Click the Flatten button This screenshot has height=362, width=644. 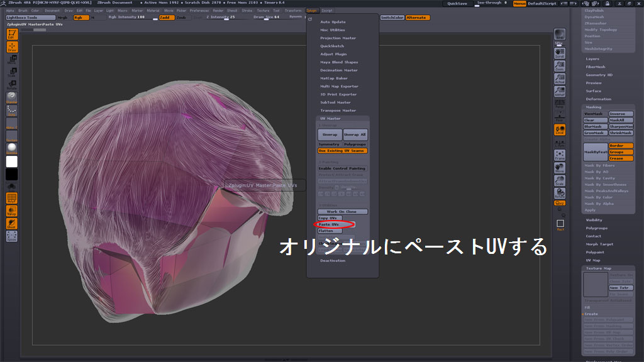point(330,231)
